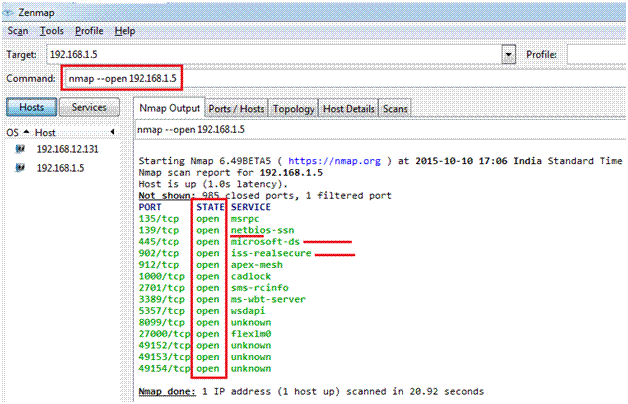Click the '27000/tcp' port entry

coord(164,334)
